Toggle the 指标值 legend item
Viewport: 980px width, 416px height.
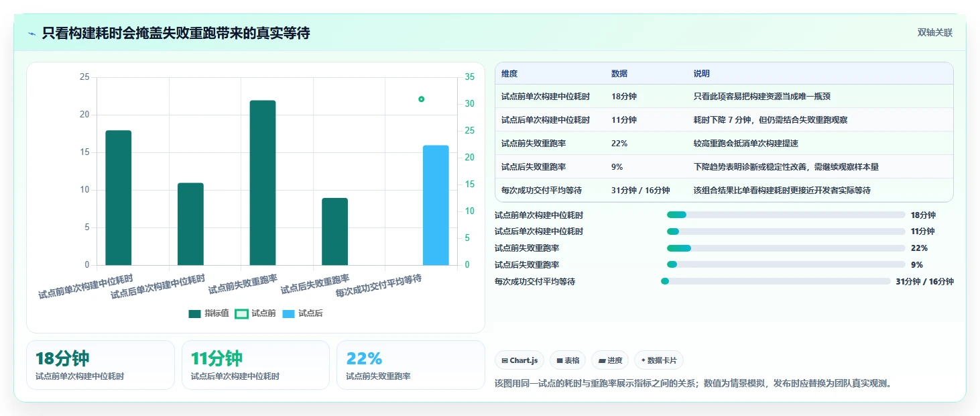(208, 313)
